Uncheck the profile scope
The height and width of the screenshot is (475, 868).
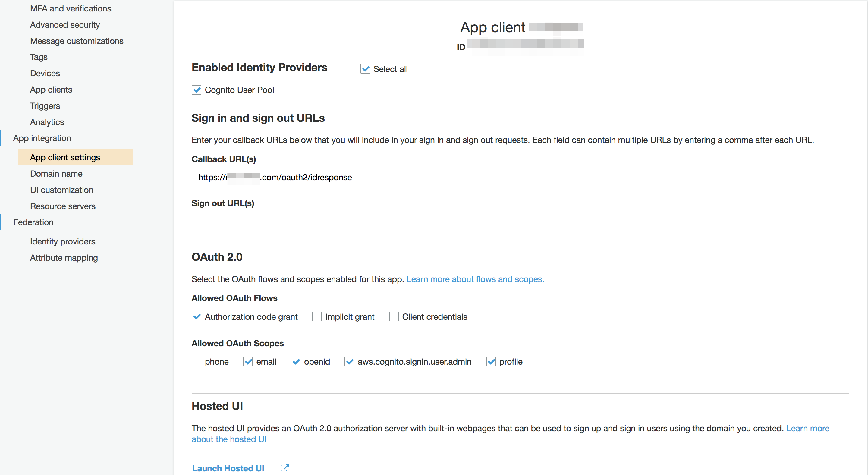click(x=491, y=361)
